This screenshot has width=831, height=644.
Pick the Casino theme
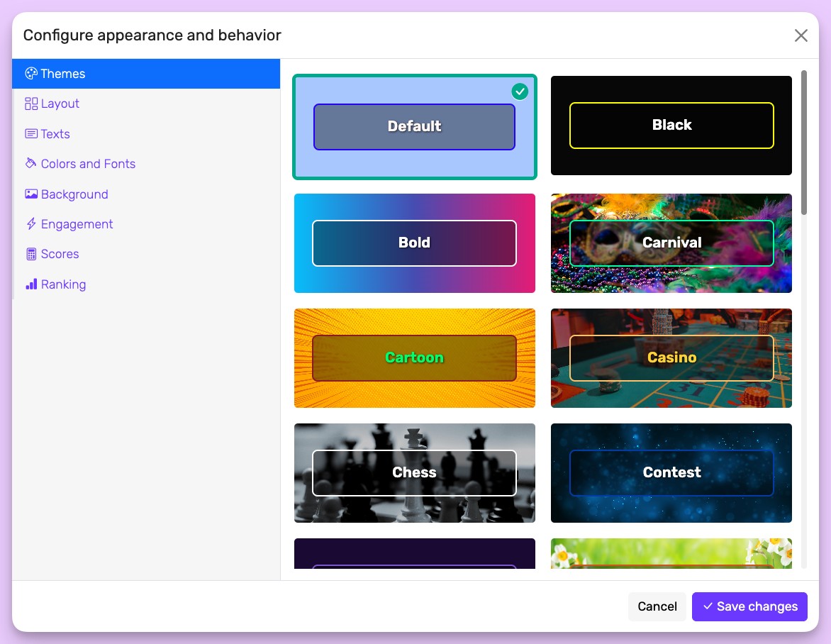[x=671, y=358]
